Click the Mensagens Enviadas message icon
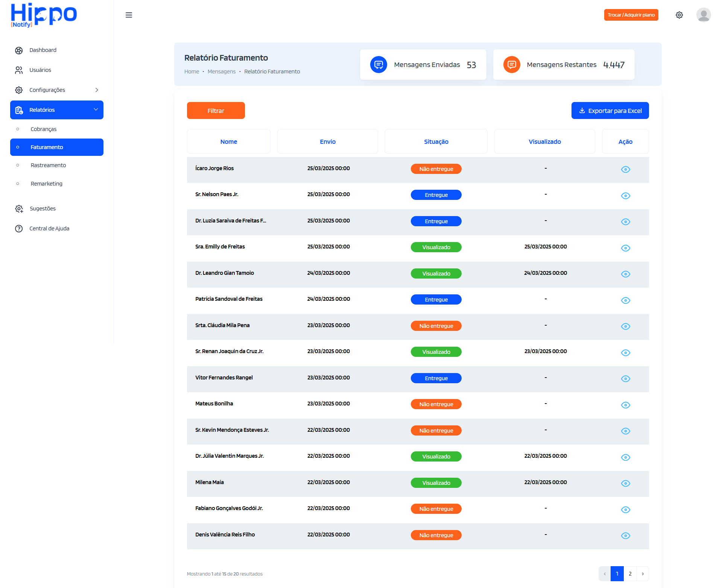Image resolution: width=728 pixels, height=588 pixels. [378, 64]
